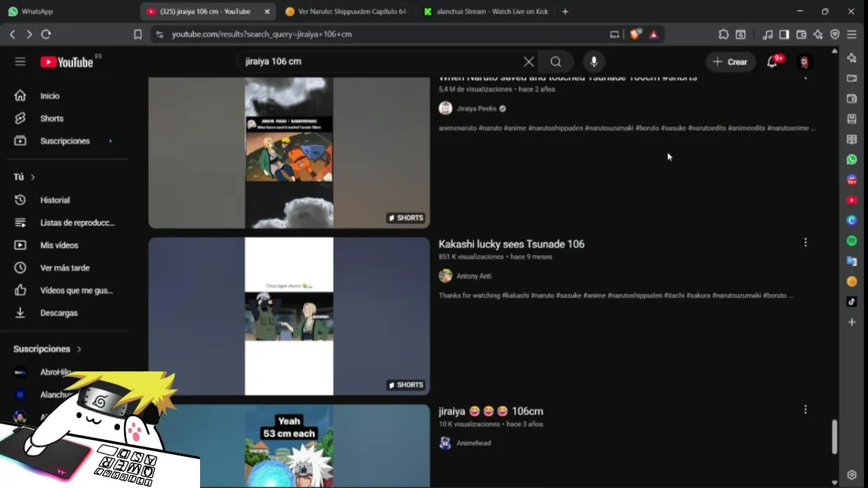The image size is (868, 488).
Task: Open options for Kakashi lucky sees Tsunade video
Action: pyautogui.click(x=806, y=242)
